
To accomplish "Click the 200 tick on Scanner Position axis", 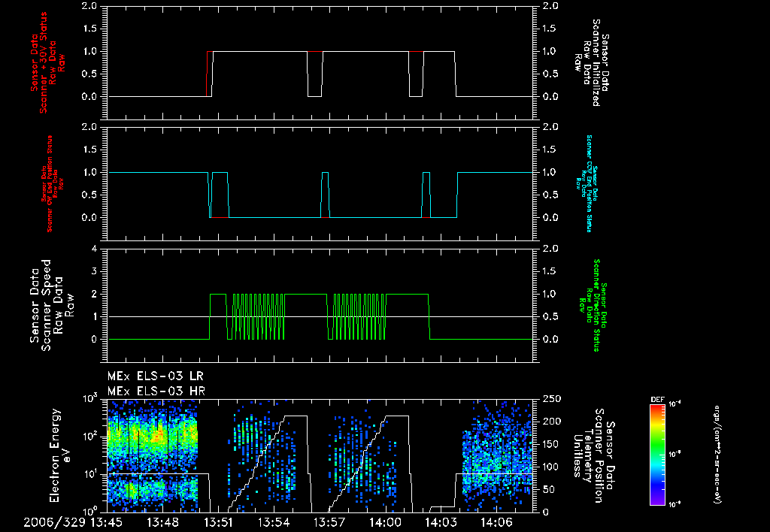I will click(x=550, y=422).
